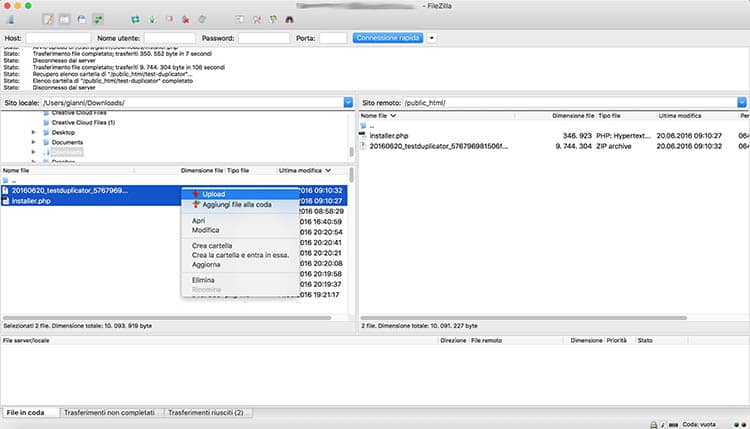Image resolution: width=750 pixels, height=429 pixels.
Task: Open the quick connect history dropdown arrow
Action: point(431,38)
